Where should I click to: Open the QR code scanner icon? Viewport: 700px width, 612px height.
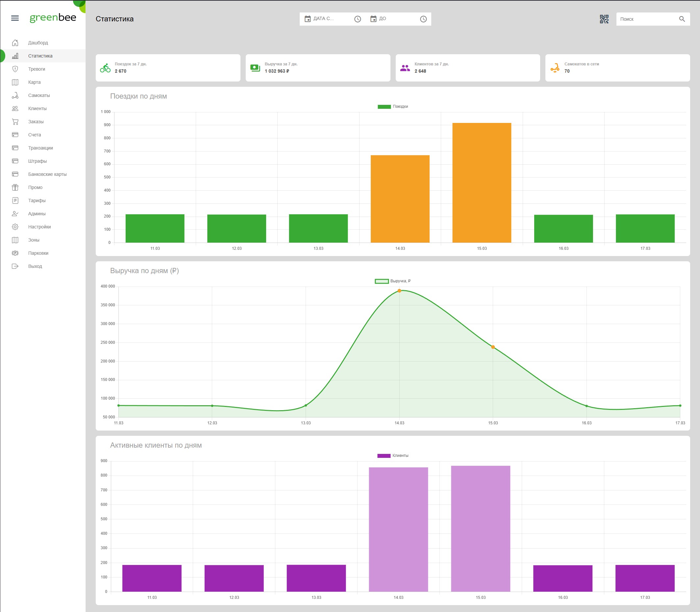(604, 19)
